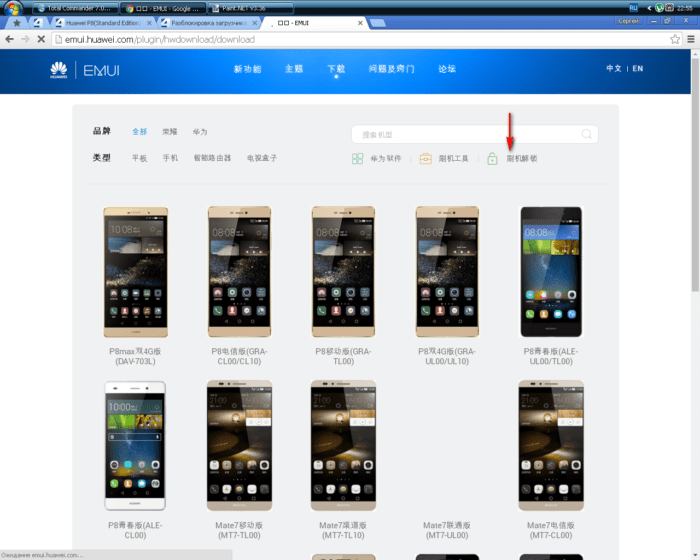Open bootloader unlock padlock icon
Viewport: 700px width, 560px height.
[492, 159]
